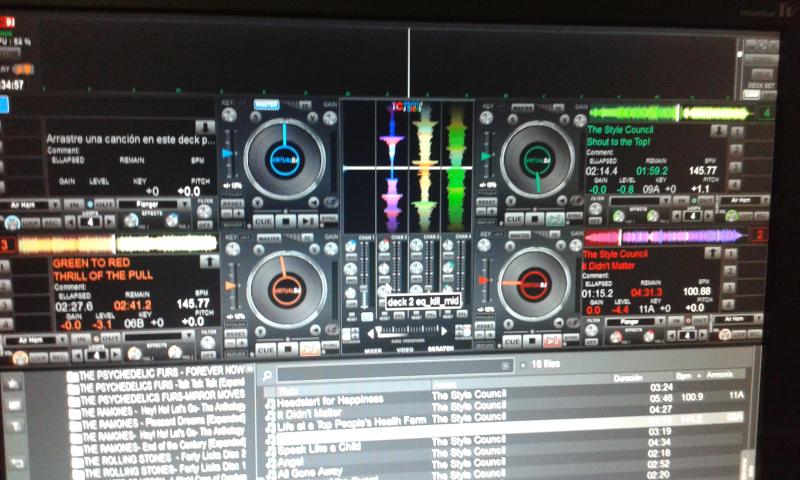This screenshot has height=480, width=800.
Task: Clear the browser search field with X
Action: [505, 366]
